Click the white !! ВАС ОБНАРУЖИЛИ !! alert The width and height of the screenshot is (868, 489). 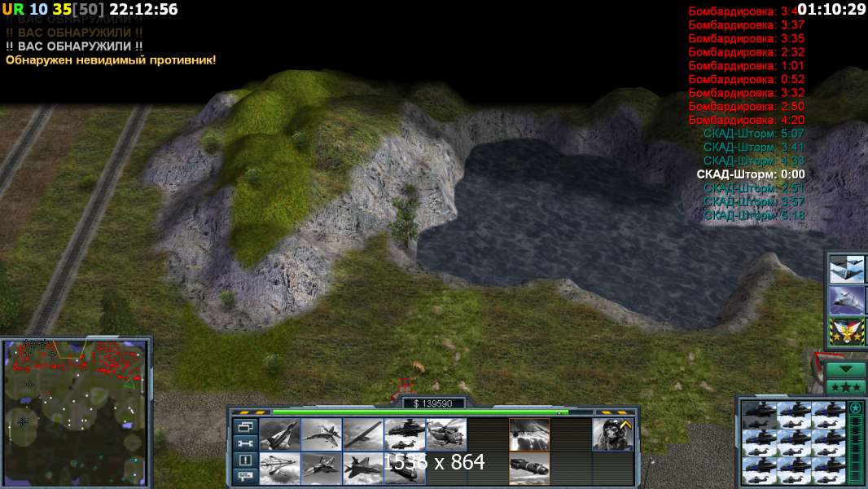tap(74, 46)
